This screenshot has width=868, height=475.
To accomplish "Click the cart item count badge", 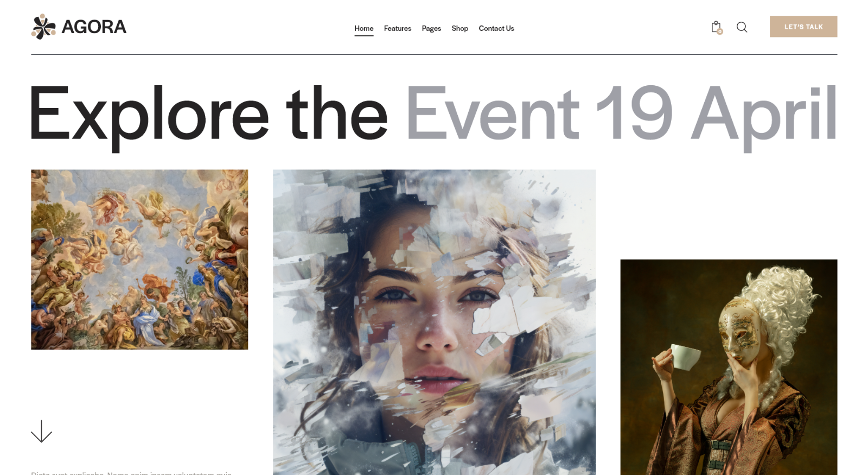I will pos(720,31).
